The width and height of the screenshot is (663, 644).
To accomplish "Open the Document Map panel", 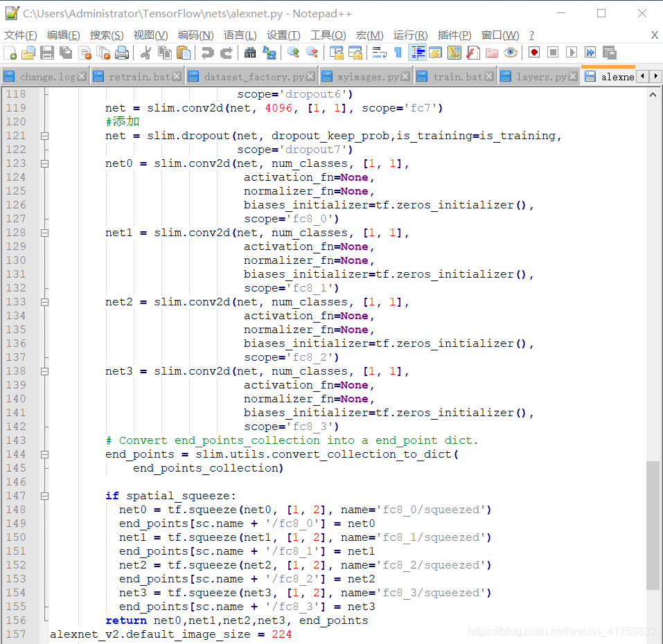I will click(x=453, y=52).
